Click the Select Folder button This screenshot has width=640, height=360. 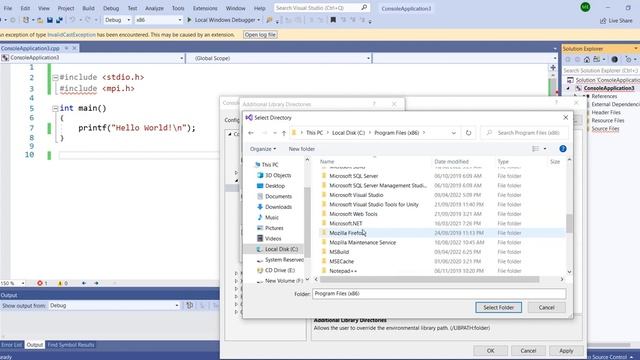(x=498, y=307)
